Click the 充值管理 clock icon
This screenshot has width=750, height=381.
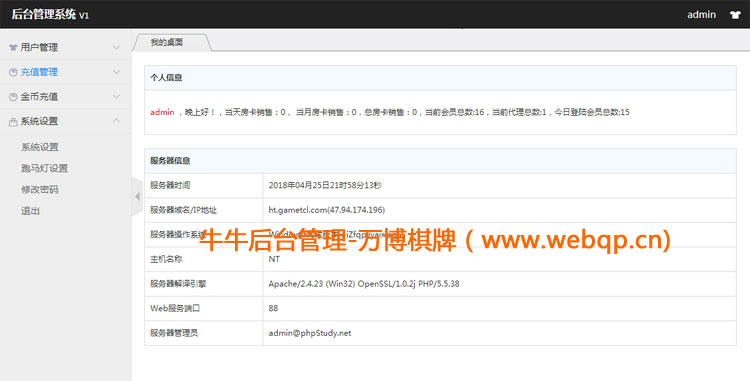(13, 72)
